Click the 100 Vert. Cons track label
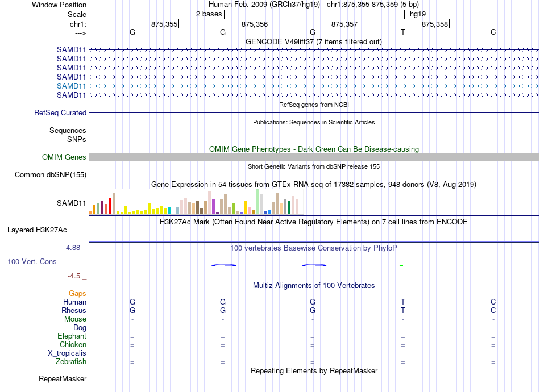This screenshot has height=392, width=540. (x=32, y=261)
